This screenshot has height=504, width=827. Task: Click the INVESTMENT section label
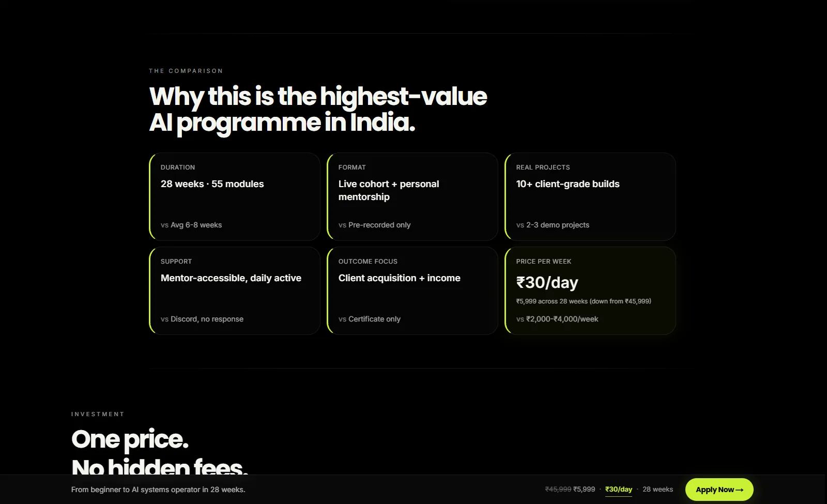click(98, 414)
